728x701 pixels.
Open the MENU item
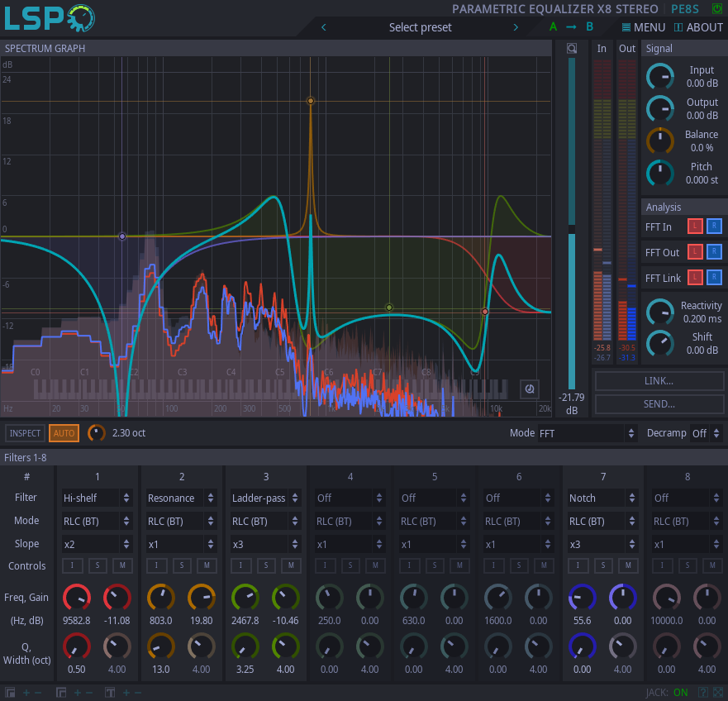644,27
